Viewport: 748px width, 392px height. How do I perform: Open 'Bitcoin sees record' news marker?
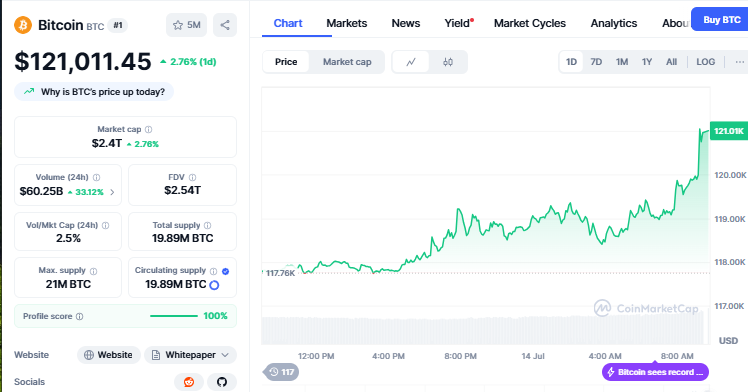(655, 372)
